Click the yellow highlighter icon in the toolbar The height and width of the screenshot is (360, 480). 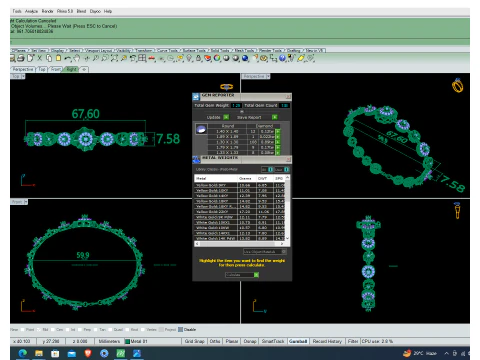click(301, 58)
